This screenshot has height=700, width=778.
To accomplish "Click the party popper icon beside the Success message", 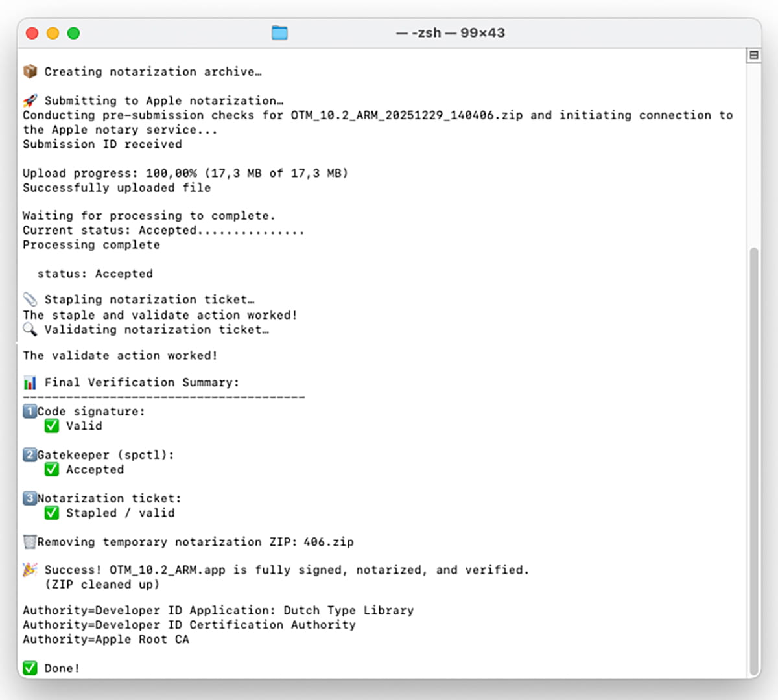I will coord(29,568).
